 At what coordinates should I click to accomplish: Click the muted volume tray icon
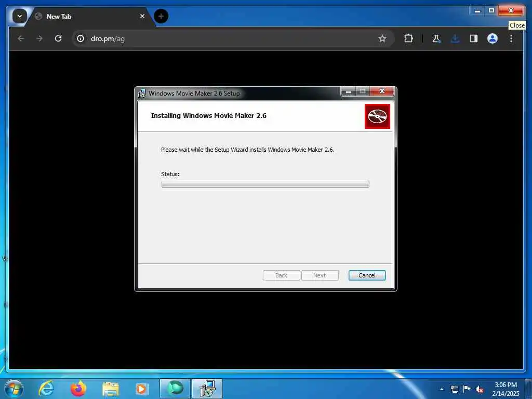click(x=480, y=390)
